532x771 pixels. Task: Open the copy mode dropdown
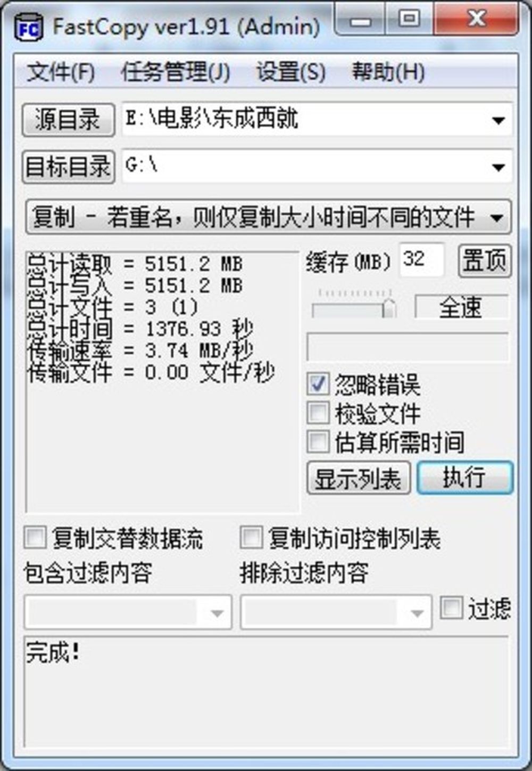point(269,217)
